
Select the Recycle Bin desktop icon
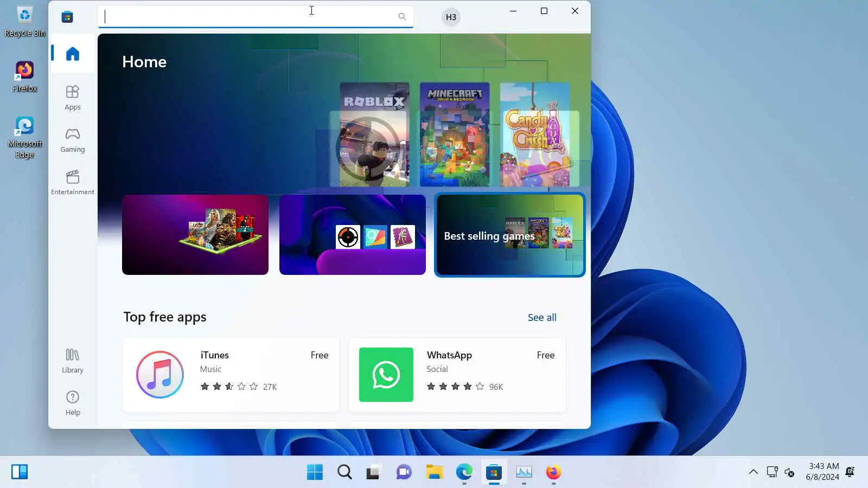tap(24, 21)
